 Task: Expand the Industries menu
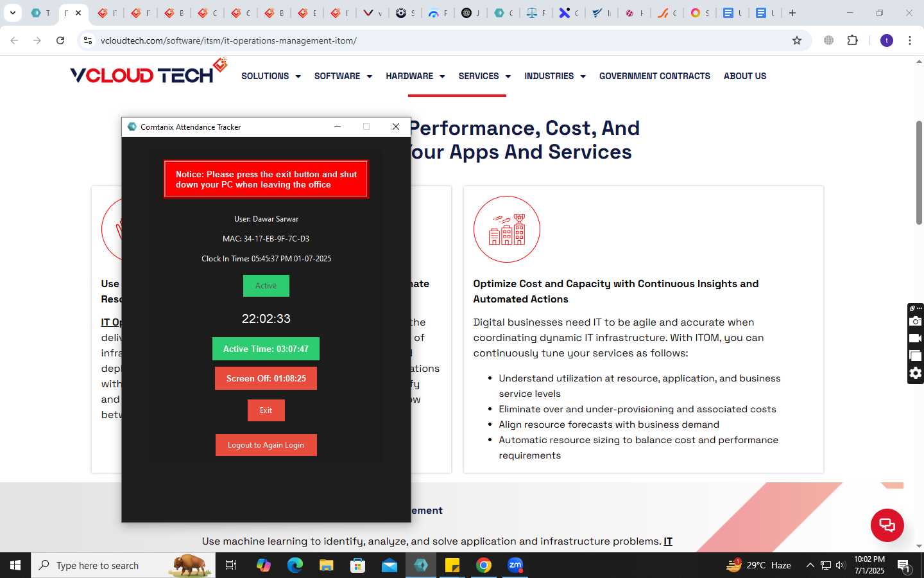[x=555, y=76]
